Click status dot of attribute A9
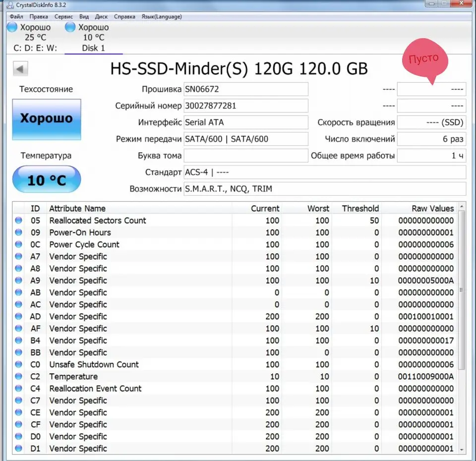This screenshot has width=476, height=461. (18, 280)
